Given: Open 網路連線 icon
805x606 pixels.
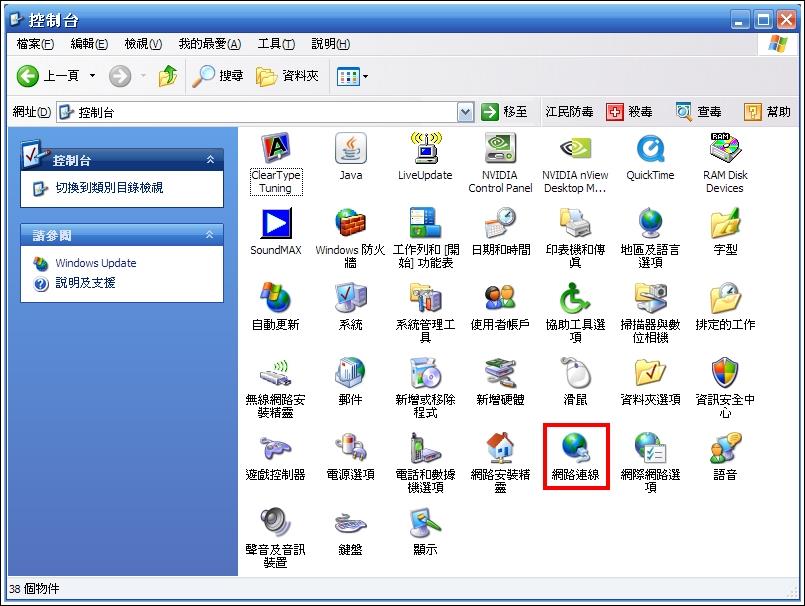Looking at the screenshot, I should point(575,457).
